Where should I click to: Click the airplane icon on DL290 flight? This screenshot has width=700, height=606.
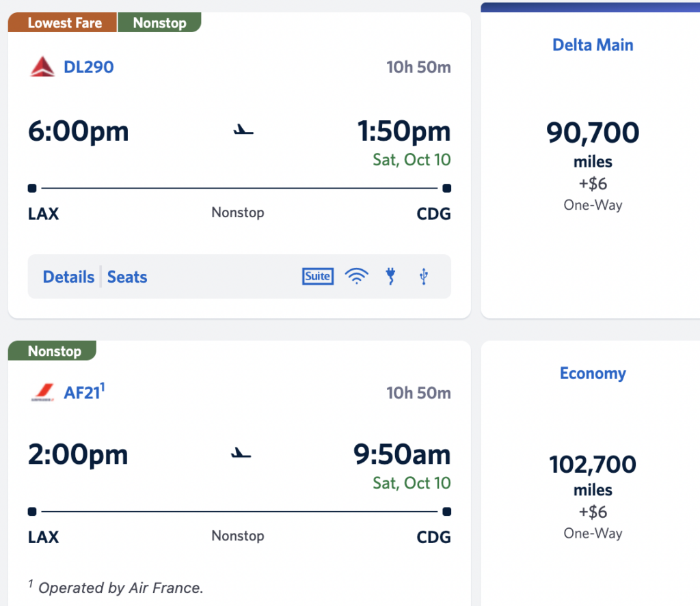[243, 130]
